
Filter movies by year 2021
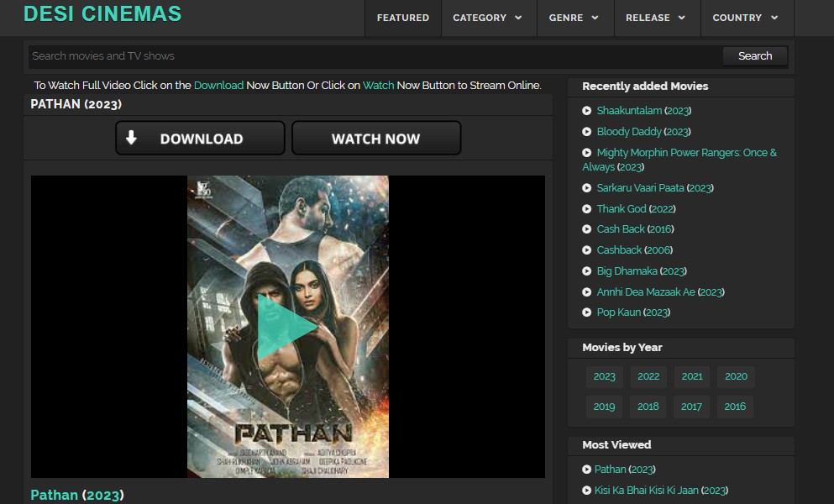(x=692, y=376)
